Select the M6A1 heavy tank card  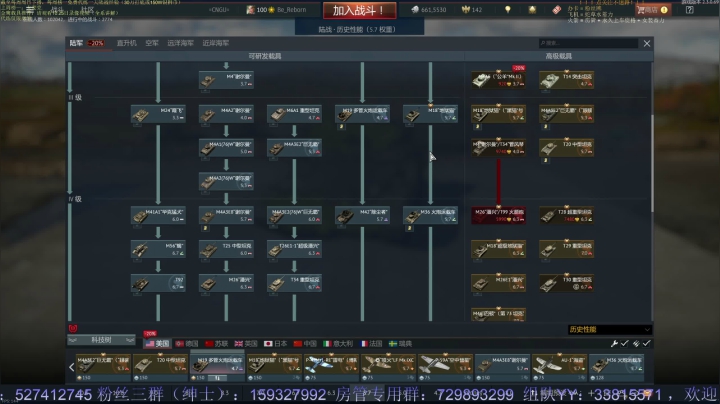pyautogui.click(x=294, y=114)
